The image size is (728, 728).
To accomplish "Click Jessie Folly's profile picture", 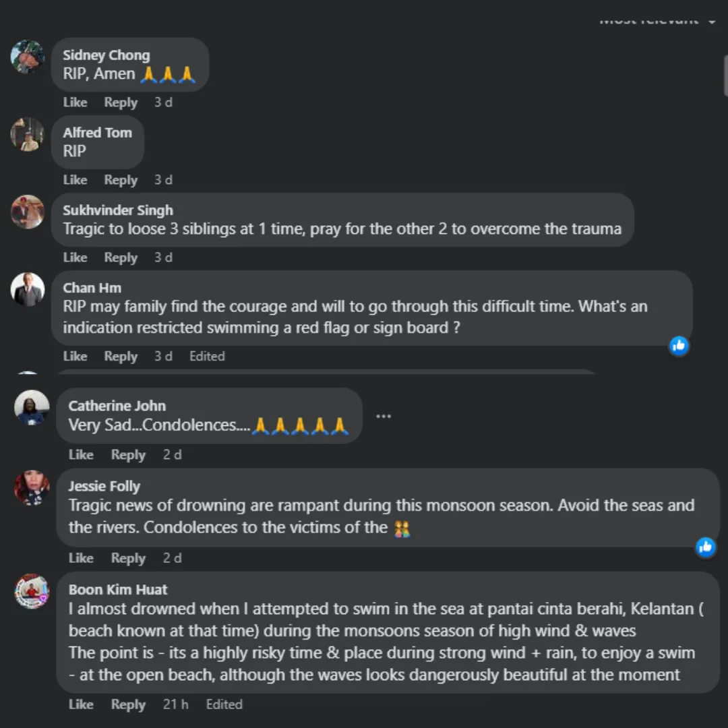I will (32, 487).
